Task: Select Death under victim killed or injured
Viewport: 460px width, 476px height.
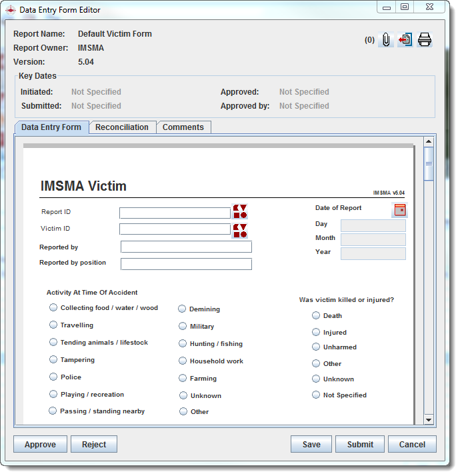Action: [x=316, y=315]
